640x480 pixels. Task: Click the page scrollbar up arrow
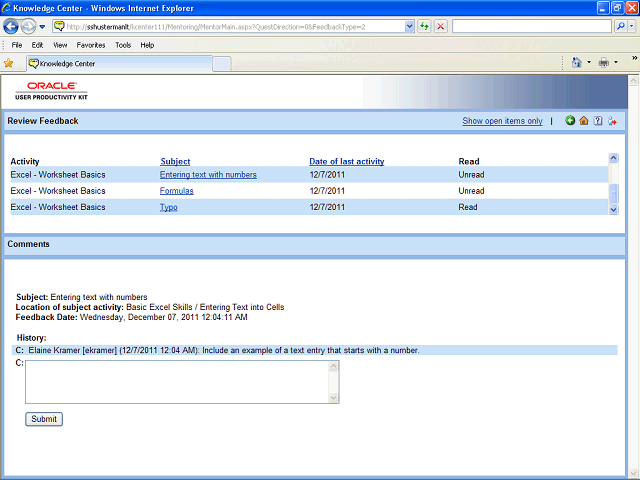click(633, 81)
